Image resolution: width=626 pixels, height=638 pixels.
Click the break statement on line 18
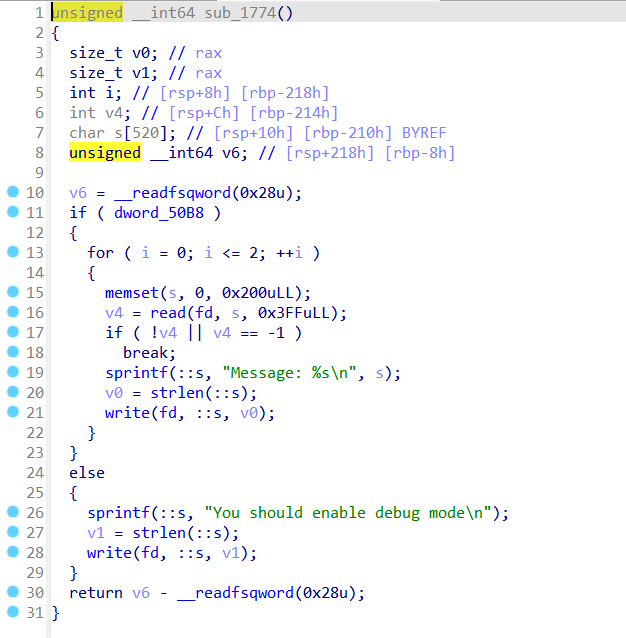click(149, 353)
